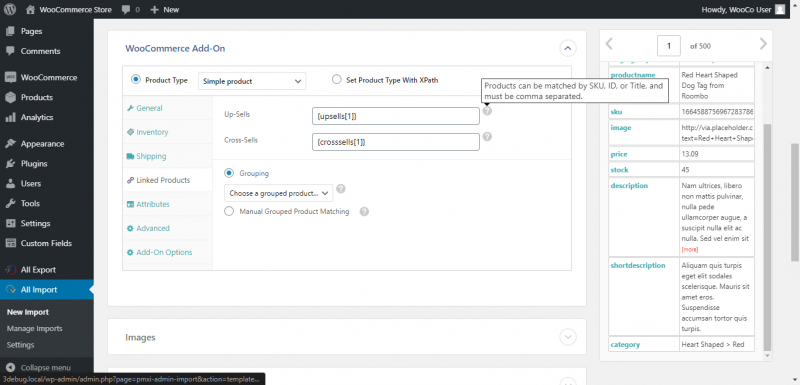
Task: Click the plus New icon in admin bar
Action: (x=155, y=10)
